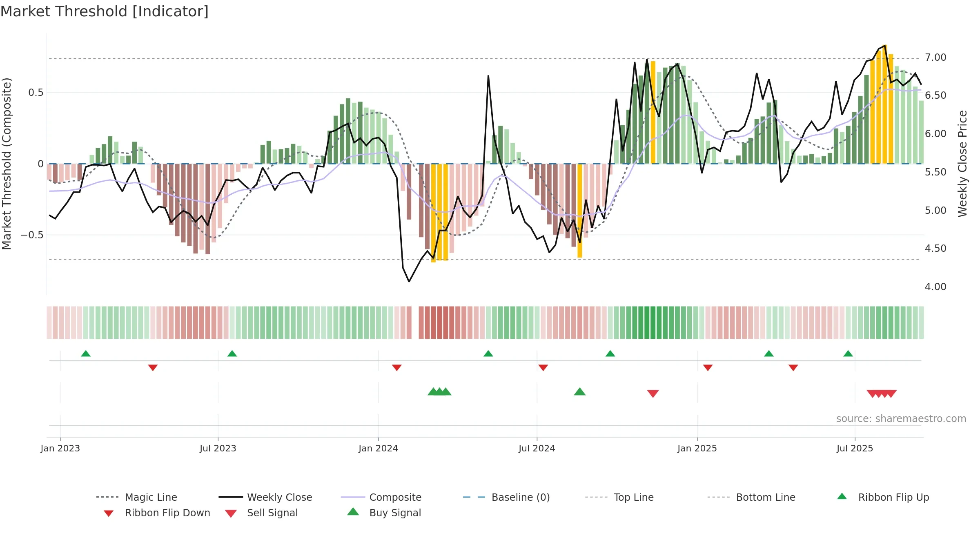This screenshot has height=551, width=980.
Task: Click the price spike peak in May 2024
Action: pos(488,76)
